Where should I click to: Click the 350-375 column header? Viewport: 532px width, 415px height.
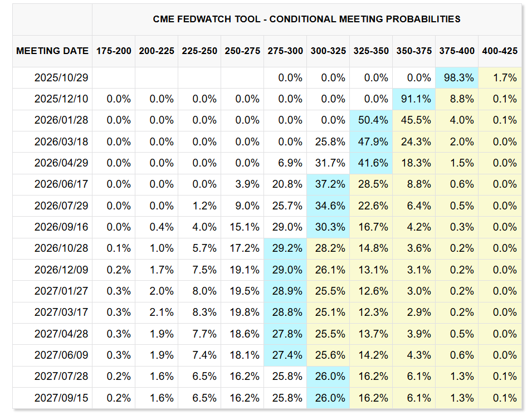(x=414, y=51)
